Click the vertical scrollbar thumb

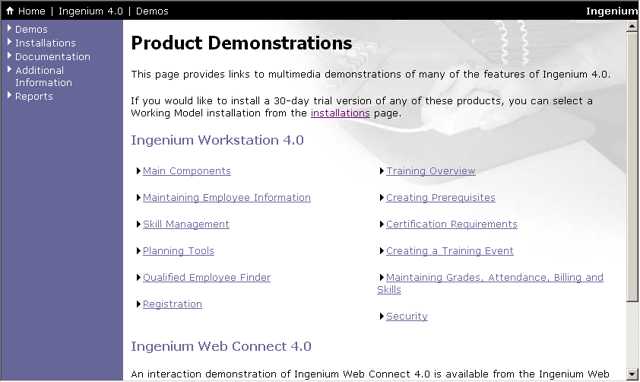(x=632, y=167)
